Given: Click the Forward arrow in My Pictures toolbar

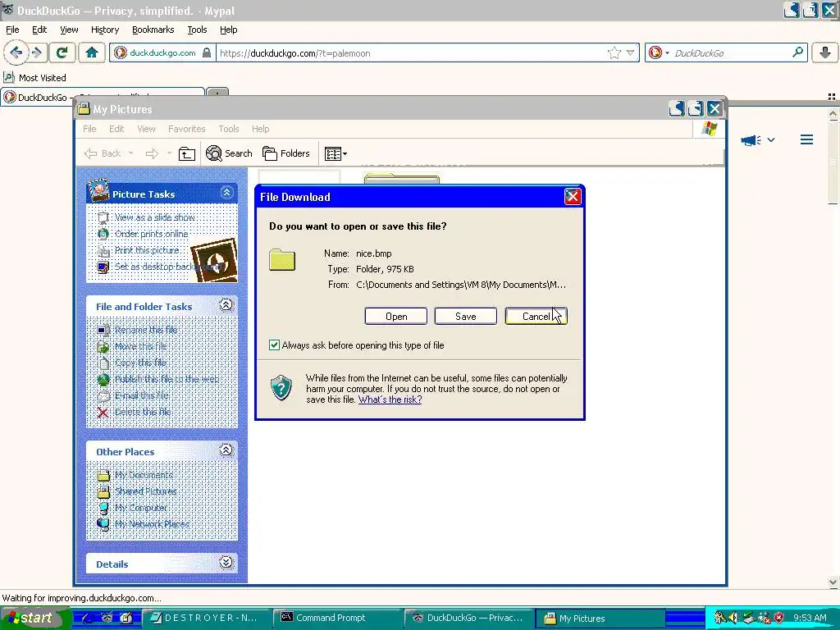Looking at the screenshot, I should click(x=152, y=153).
